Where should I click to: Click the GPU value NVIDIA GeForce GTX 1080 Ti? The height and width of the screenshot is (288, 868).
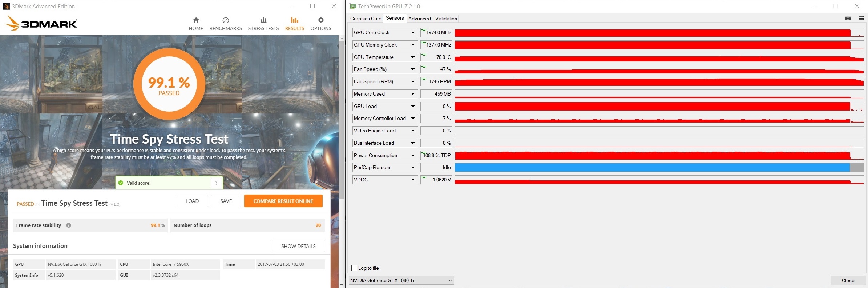[x=74, y=264]
